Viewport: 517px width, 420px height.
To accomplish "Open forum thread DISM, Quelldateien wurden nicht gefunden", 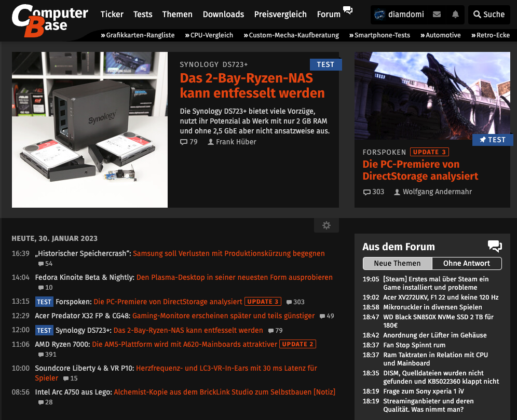I will pos(441,377).
